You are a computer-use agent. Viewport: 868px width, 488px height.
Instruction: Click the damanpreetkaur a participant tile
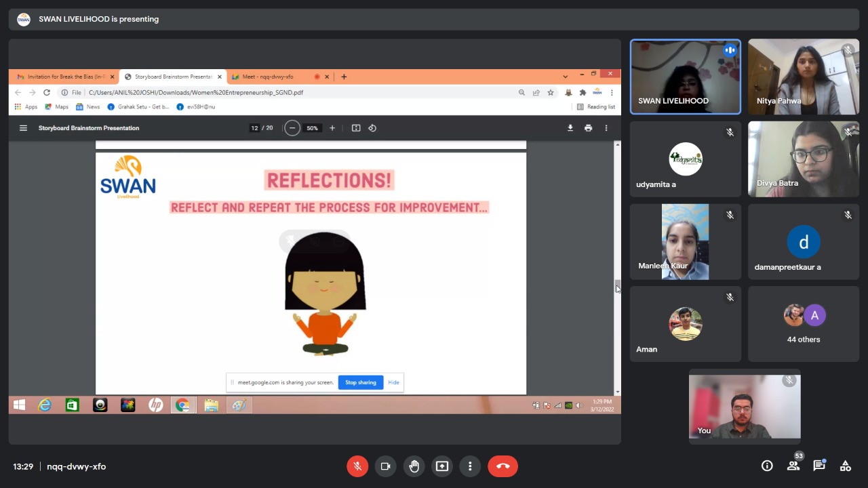click(804, 242)
